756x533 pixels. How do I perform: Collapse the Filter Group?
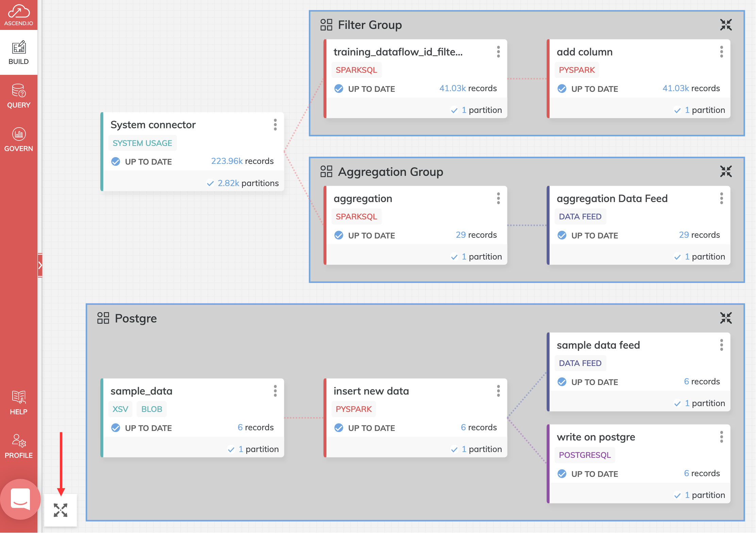(x=726, y=25)
